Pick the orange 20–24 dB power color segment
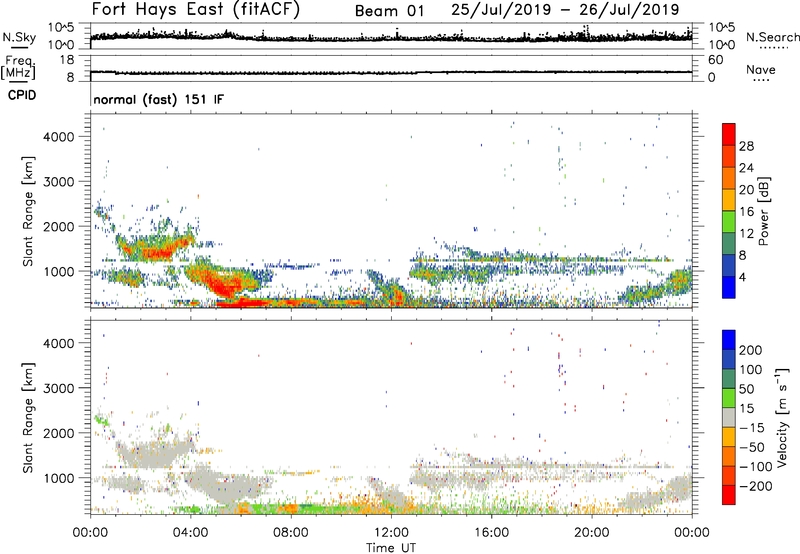Viewport: 800px width, 554px height. point(729,179)
